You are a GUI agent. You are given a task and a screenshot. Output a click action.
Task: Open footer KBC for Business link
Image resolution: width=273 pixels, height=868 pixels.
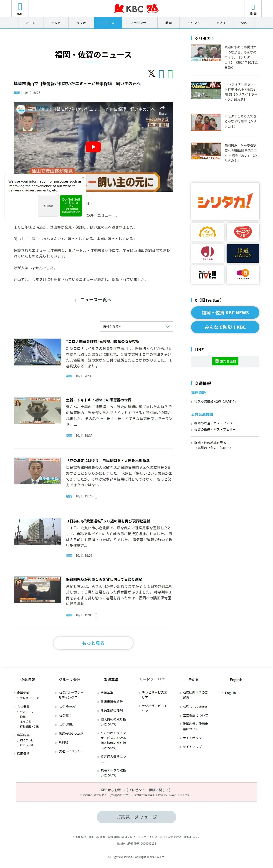(x=195, y=706)
